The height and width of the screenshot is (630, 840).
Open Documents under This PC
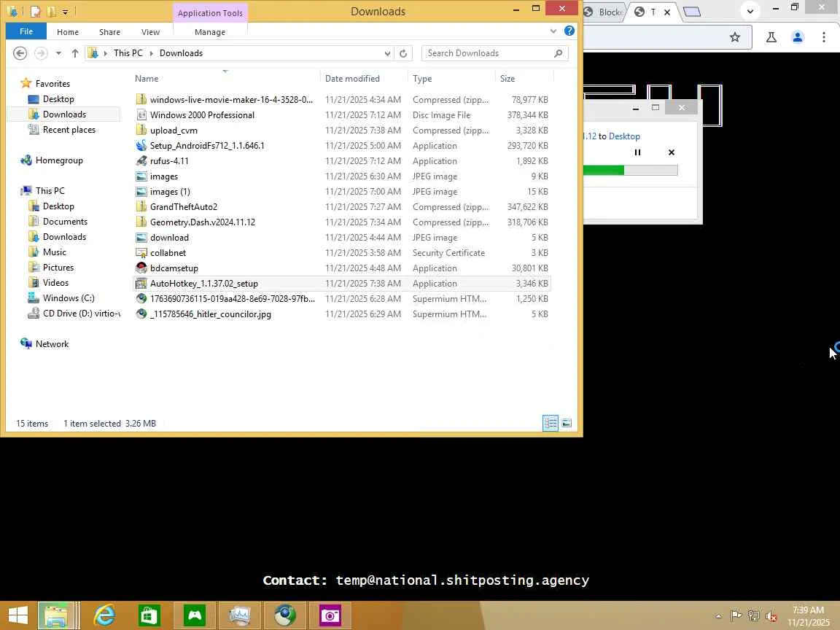pyautogui.click(x=65, y=221)
